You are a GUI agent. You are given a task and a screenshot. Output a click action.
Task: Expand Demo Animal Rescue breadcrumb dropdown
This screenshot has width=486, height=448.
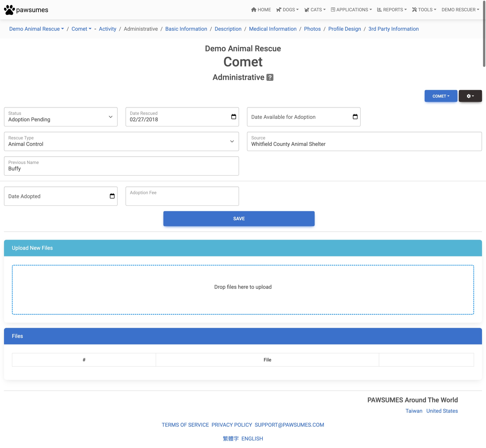tap(36, 29)
